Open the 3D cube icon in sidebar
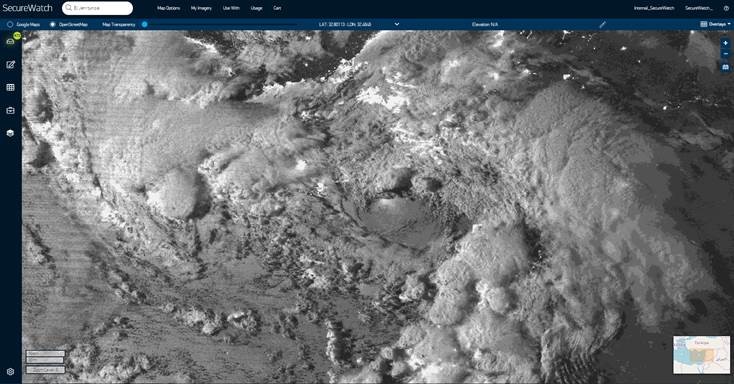This screenshot has height=384, width=734. pos(10,133)
